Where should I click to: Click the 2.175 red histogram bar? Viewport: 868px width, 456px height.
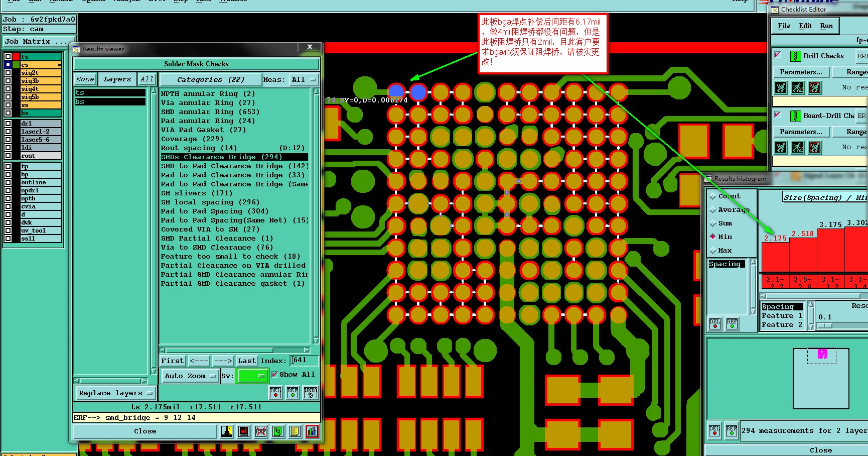click(x=776, y=257)
